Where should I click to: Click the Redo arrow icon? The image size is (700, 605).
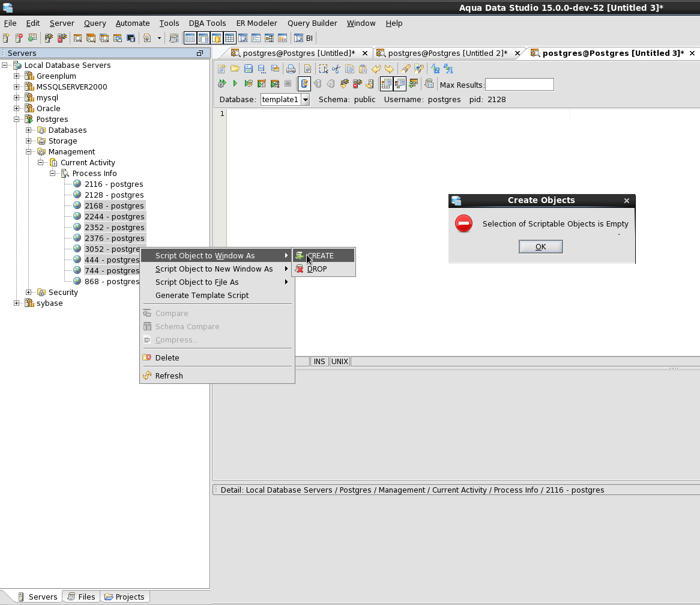pyautogui.click(x=389, y=69)
